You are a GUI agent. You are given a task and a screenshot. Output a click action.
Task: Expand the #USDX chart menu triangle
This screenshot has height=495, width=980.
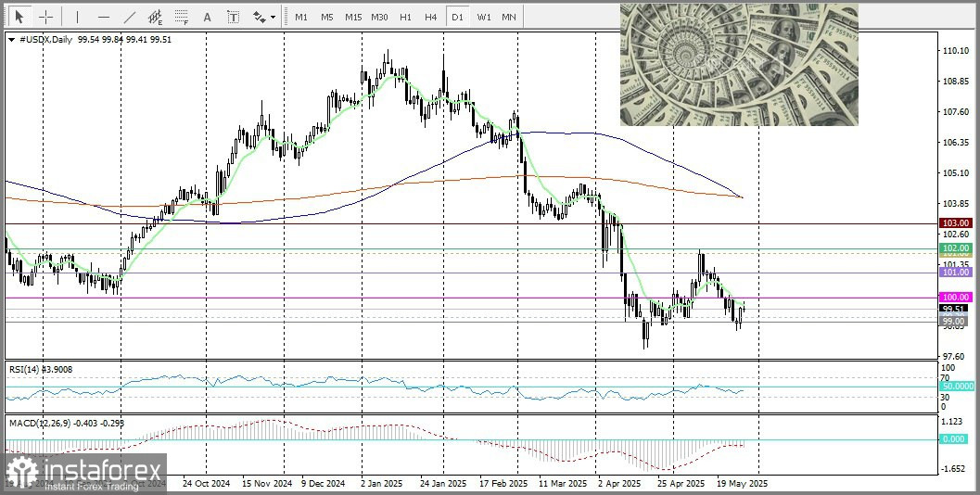tap(12, 39)
